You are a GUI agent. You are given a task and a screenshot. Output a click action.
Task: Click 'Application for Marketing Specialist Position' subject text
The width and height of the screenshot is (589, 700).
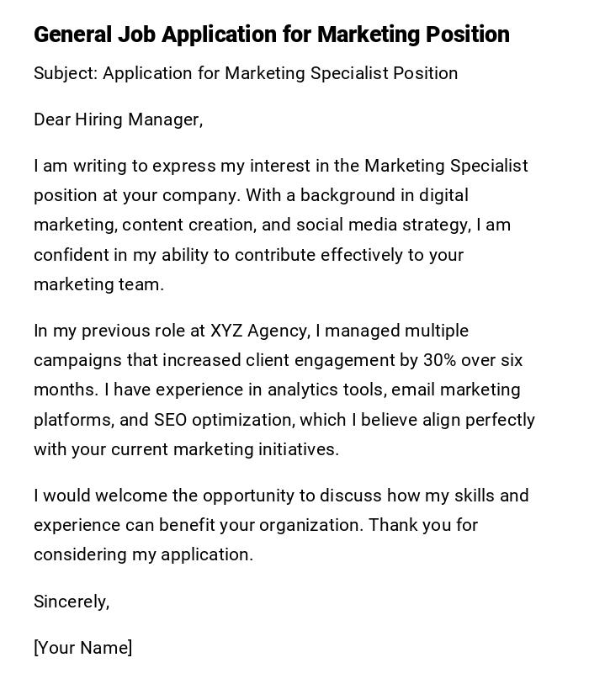pyautogui.click(x=280, y=73)
